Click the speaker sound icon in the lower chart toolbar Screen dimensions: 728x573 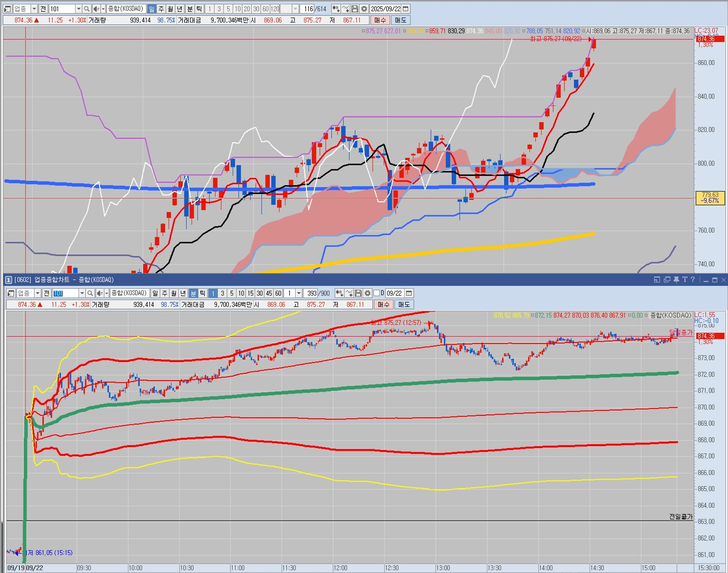coord(100,293)
